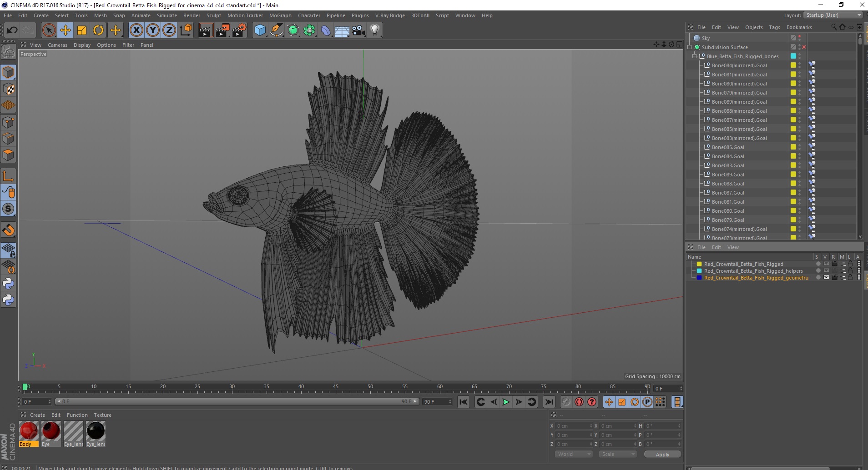This screenshot has height=470, width=868.
Task: Activate the Scale tool in top toolbar
Action: coord(82,30)
